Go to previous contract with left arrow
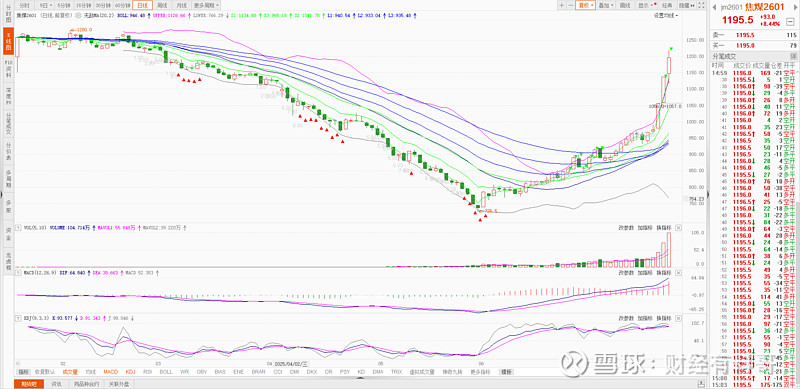Image resolution: width=800 pixels, height=389 pixels. pyautogui.click(x=714, y=7)
